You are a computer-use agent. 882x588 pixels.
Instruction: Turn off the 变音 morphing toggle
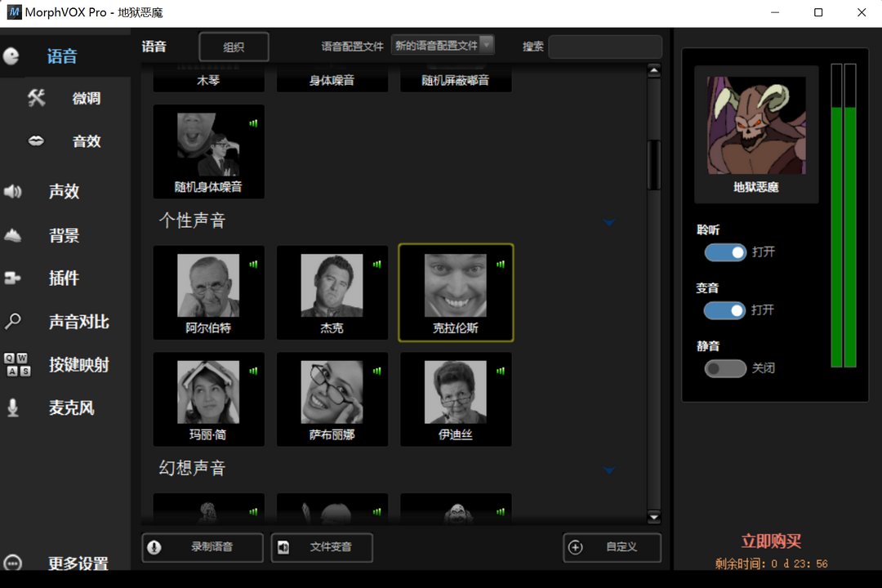coord(725,310)
